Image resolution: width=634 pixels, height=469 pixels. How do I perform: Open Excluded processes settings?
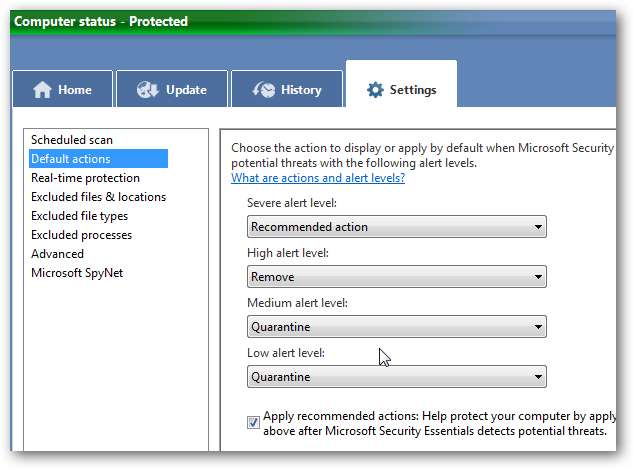[x=81, y=235]
